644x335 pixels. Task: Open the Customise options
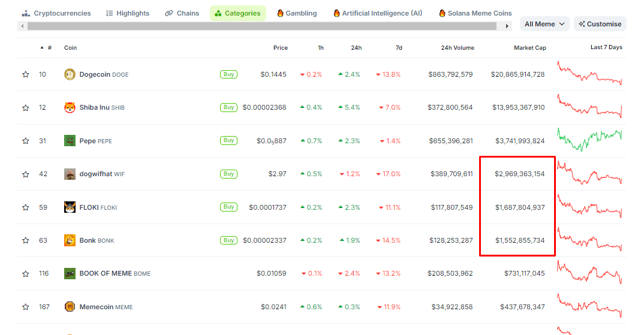[600, 24]
